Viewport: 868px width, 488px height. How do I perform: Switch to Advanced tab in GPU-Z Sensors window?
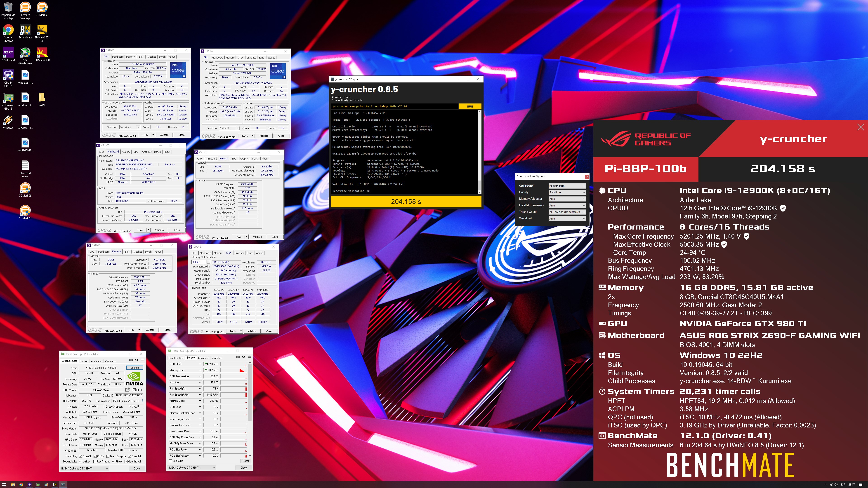(x=203, y=358)
